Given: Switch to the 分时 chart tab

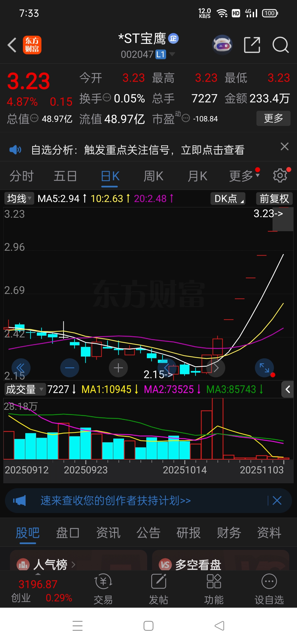Looking at the screenshot, I should 21,176.
